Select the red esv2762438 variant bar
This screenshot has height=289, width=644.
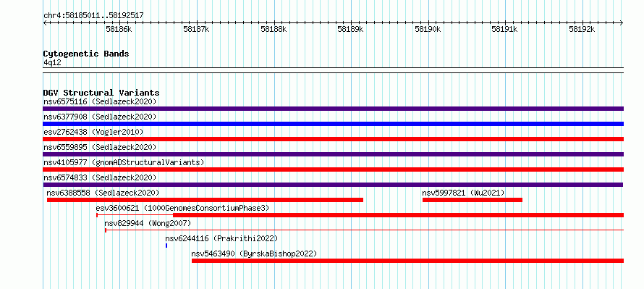(x=333, y=139)
